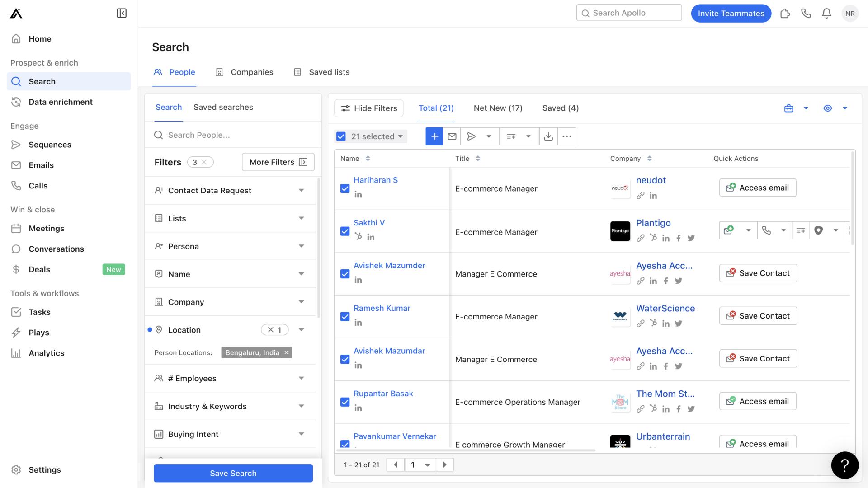Image resolution: width=868 pixels, height=488 pixels.
Task: Click the add-to-list toolbar icon
Action: [x=511, y=136]
